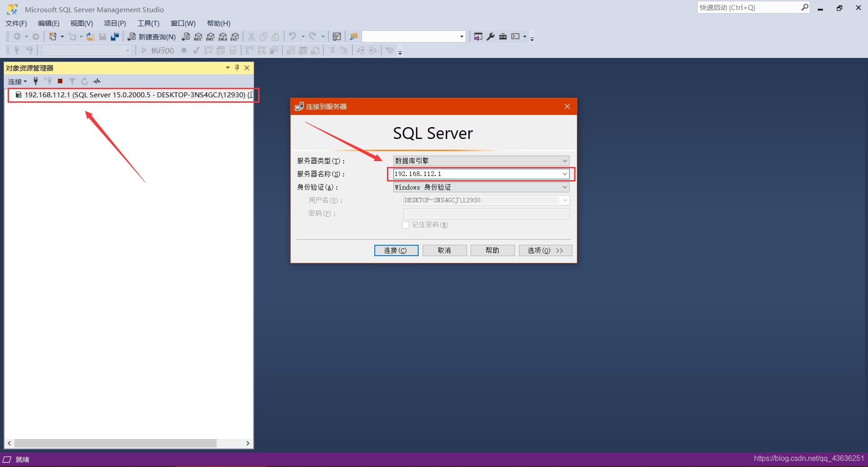Click the Database Engine Query icon
This screenshot has height=467, width=868.
pyautogui.click(x=186, y=37)
